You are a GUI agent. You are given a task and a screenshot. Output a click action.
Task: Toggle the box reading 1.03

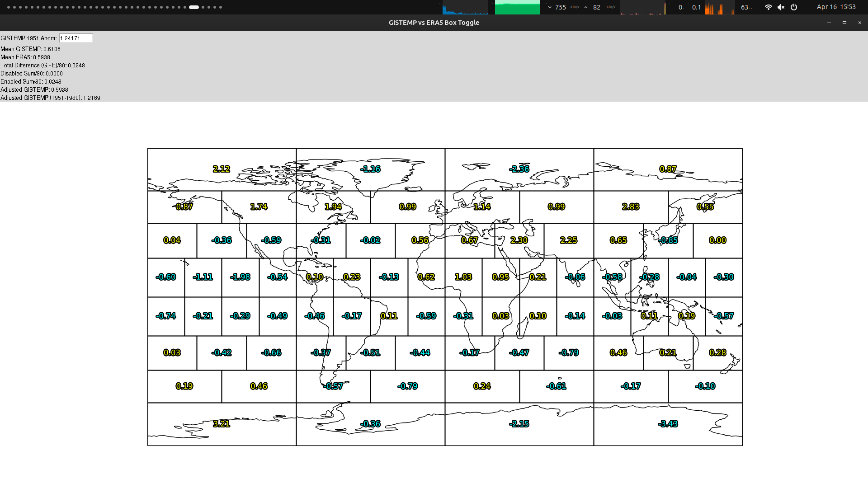click(463, 277)
